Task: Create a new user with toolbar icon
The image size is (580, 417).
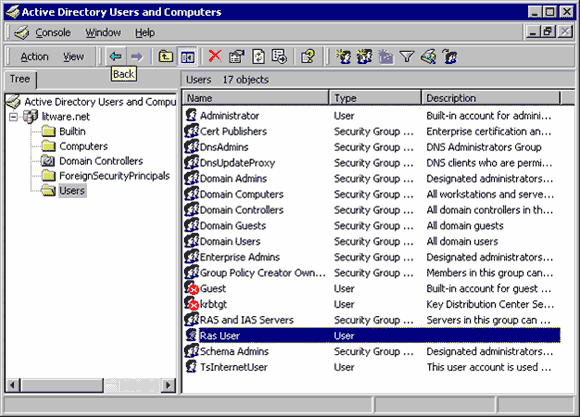Action: point(343,57)
